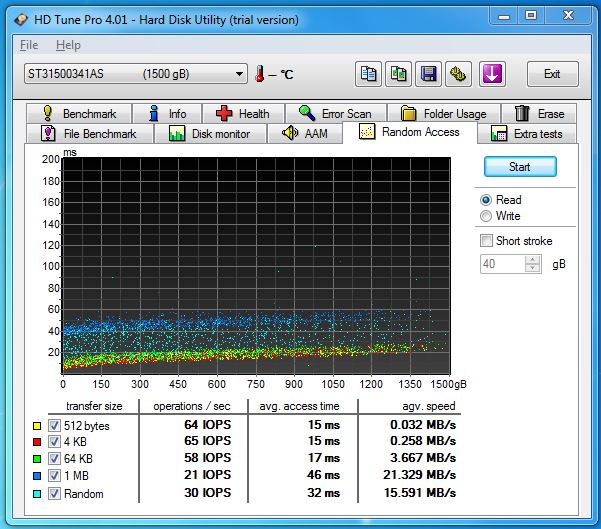
Task: Uncheck the Random transfer size
Action: (54, 493)
